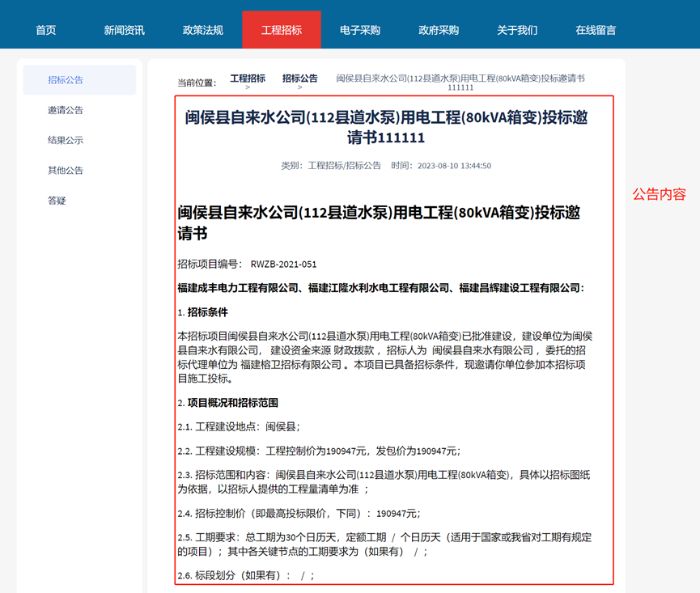The image size is (700, 593).
Task: Select 招标公告 in the left sidebar
Action: tap(79, 80)
